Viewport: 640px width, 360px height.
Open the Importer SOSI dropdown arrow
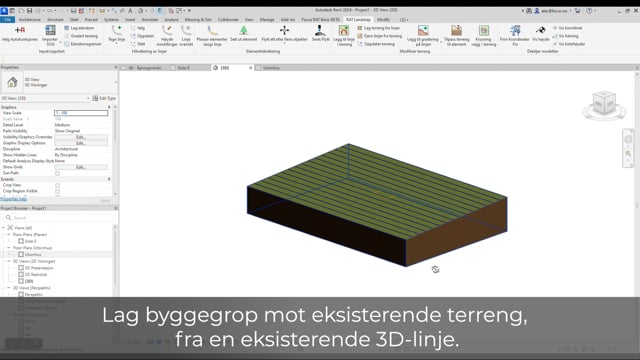pos(60,42)
